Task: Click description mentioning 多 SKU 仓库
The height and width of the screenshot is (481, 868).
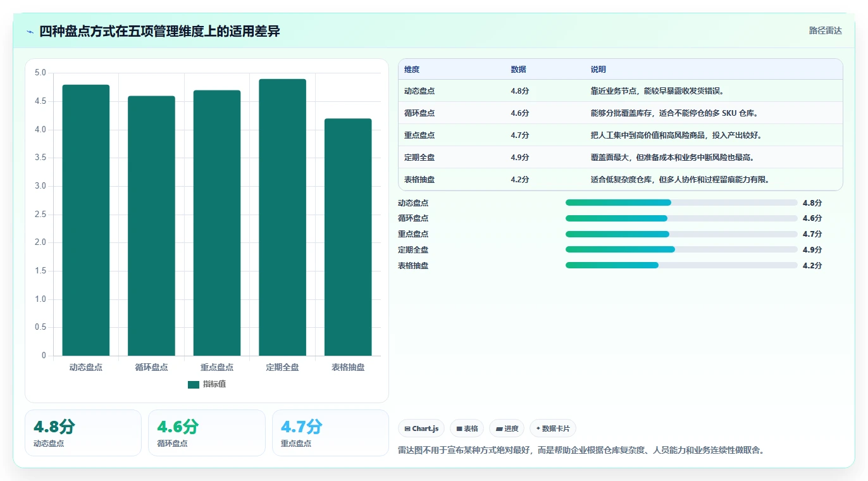Action: (x=674, y=113)
